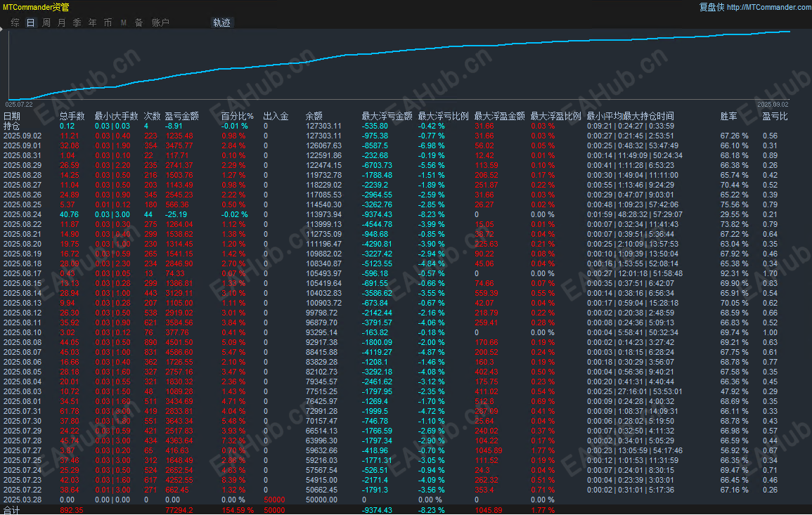This screenshot has height=515, width=812.
Task: Select the 2025.08.31 row date
Action: [22, 156]
